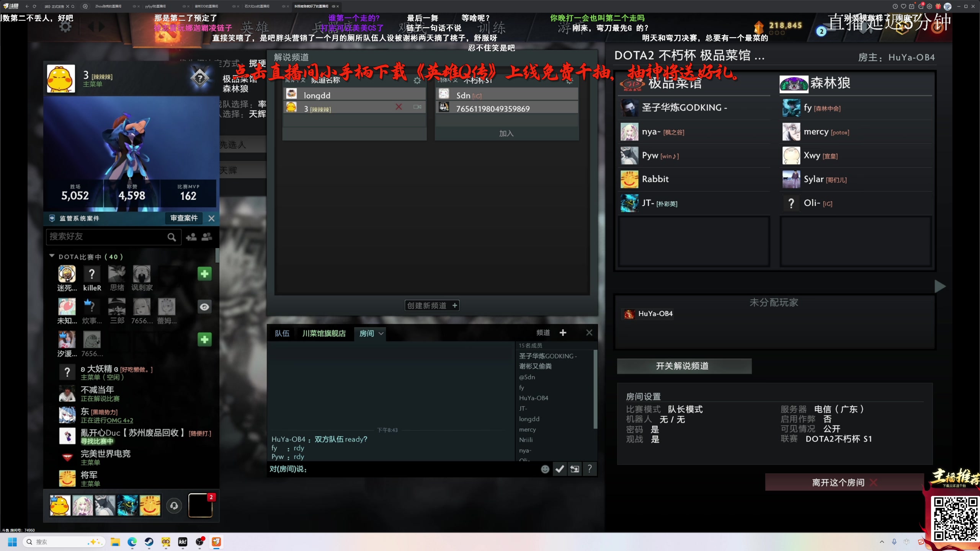Click the 极品菜馆 team logo thumbnail
980x551 pixels.
(632, 84)
